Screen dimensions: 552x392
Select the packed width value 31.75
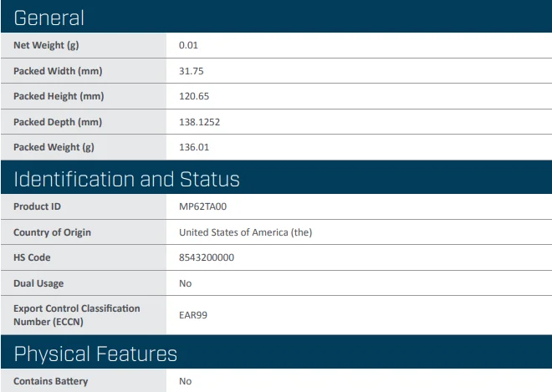[x=192, y=71]
